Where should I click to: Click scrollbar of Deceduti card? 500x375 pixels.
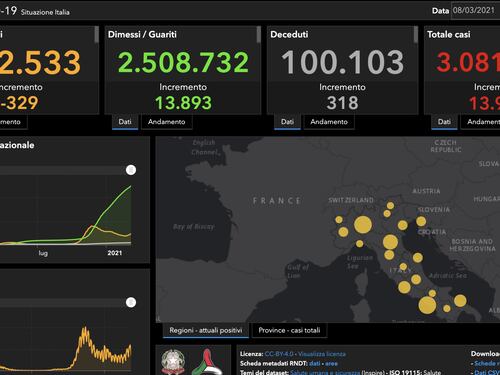click(x=416, y=35)
